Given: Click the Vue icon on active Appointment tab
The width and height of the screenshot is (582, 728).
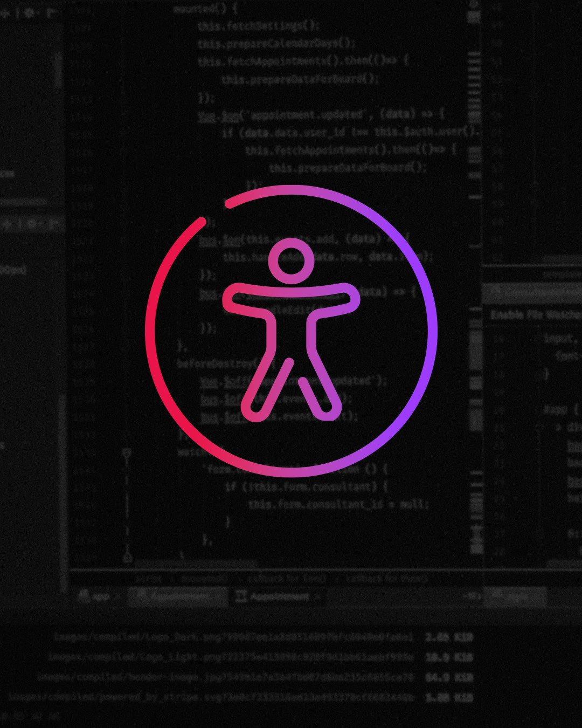Looking at the screenshot, I should [241, 596].
